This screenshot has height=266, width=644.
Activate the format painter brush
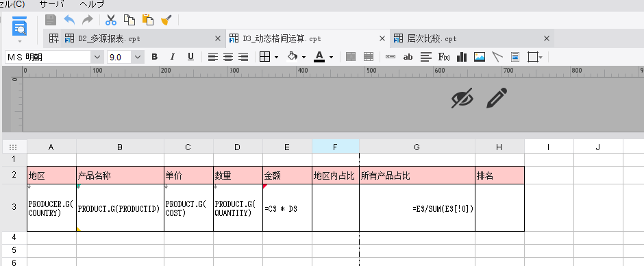[166, 20]
